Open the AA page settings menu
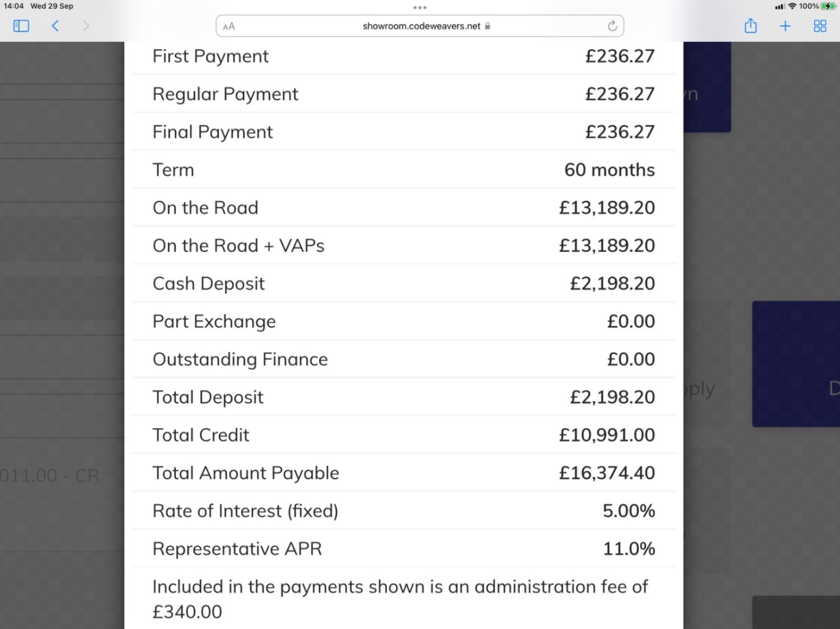Image resolution: width=840 pixels, height=629 pixels. (229, 26)
